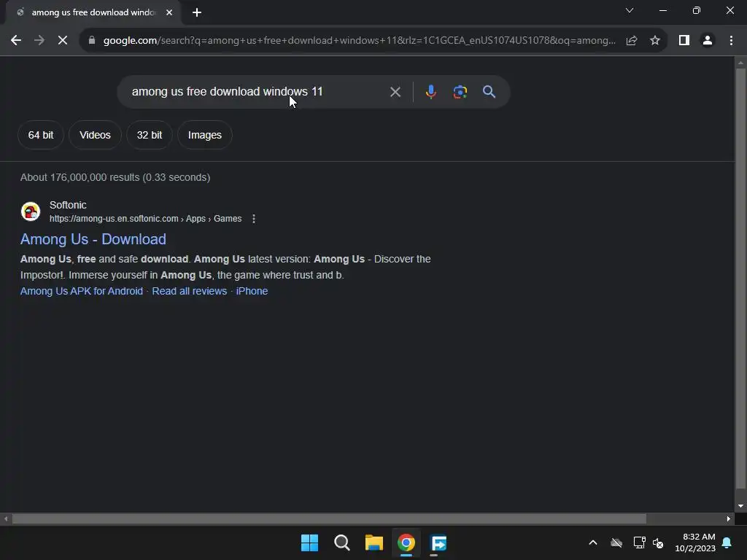Open Among Us APK for Android link
Viewport: 747px width, 560px height.
tap(82, 291)
